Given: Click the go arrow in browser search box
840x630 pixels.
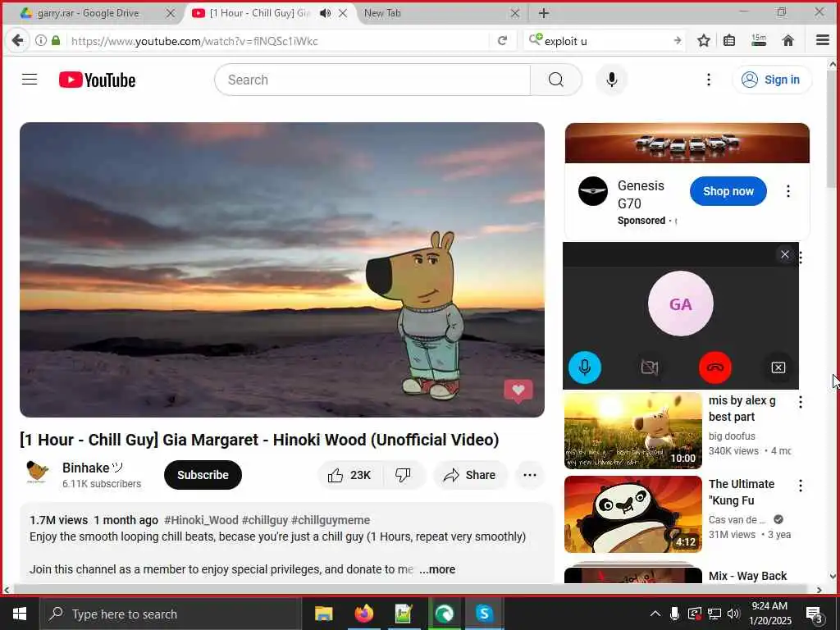Looking at the screenshot, I should click(677, 41).
